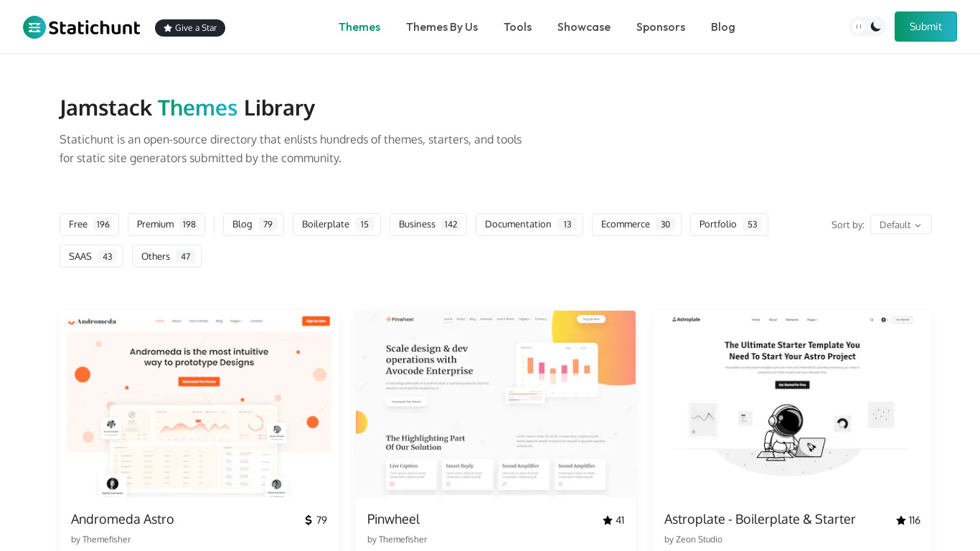The height and width of the screenshot is (551, 980).
Task: Enable the Blog category filter
Action: (253, 225)
